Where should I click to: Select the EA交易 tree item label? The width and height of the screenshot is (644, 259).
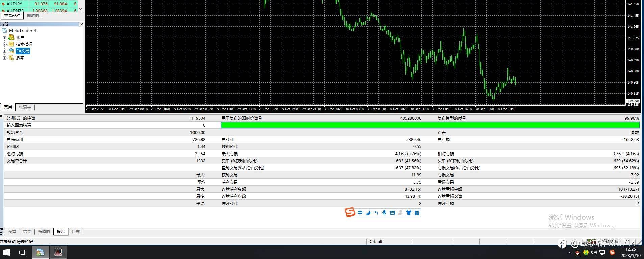(23, 51)
